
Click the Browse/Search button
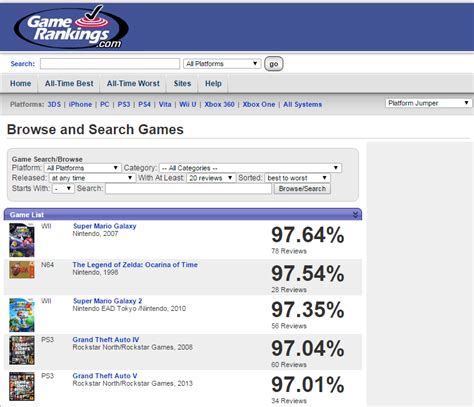pyautogui.click(x=302, y=189)
